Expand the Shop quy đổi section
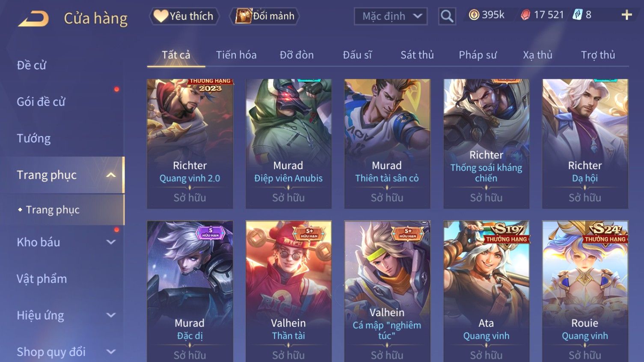This screenshot has height=362, width=644. point(111,352)
